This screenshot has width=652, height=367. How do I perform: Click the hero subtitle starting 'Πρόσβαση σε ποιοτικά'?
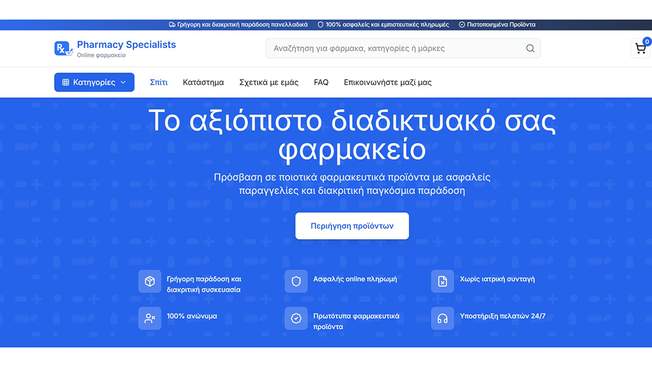(x=352, y=184)
